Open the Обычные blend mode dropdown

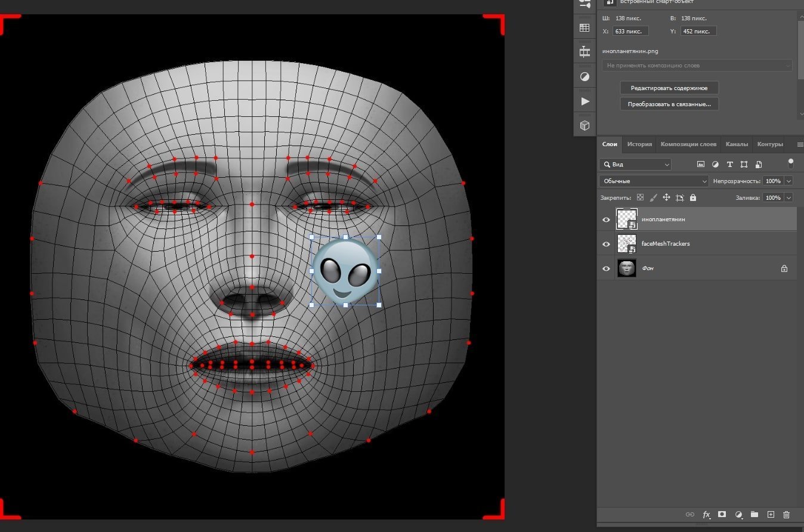pos(653,181)
